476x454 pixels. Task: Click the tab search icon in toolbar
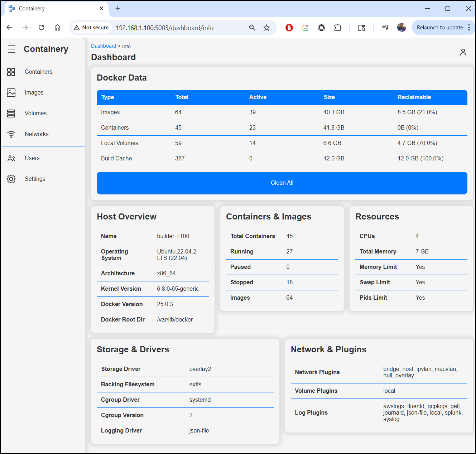pyautogui.click(x=362, y=28)
